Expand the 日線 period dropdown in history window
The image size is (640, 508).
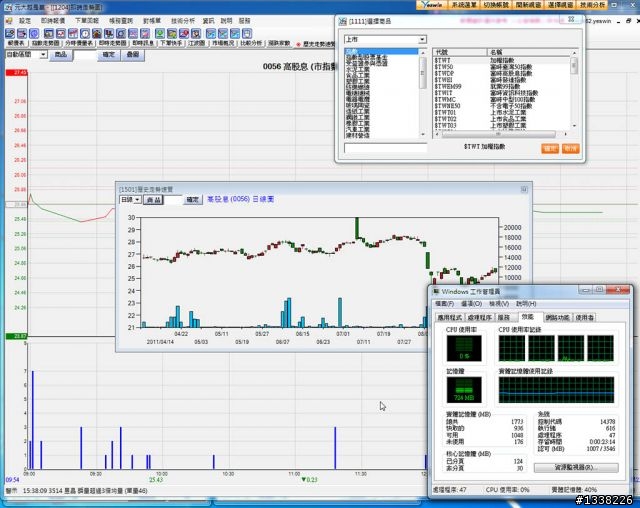pyautogui.click(x=138, y=200)
